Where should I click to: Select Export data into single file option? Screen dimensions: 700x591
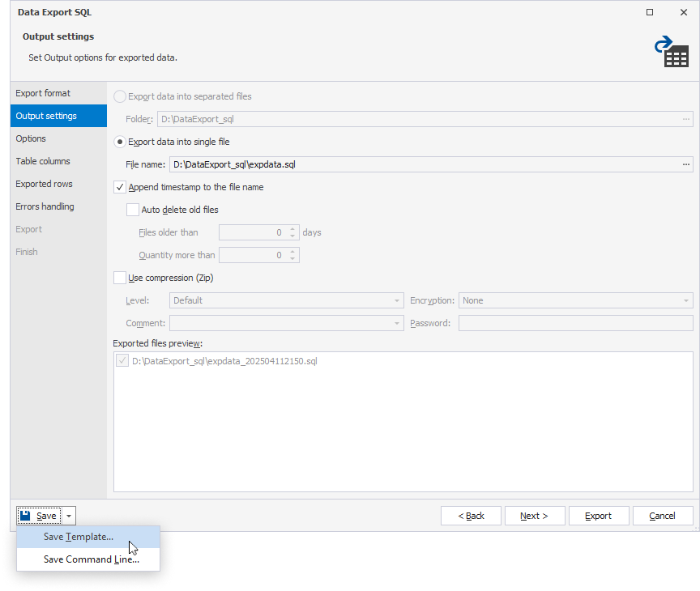click(x=121, y=142)
